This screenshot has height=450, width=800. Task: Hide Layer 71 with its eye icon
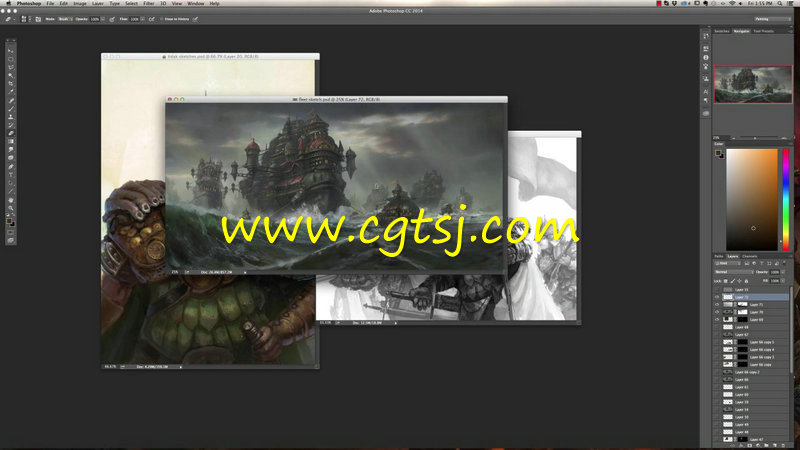pos(717,305)
